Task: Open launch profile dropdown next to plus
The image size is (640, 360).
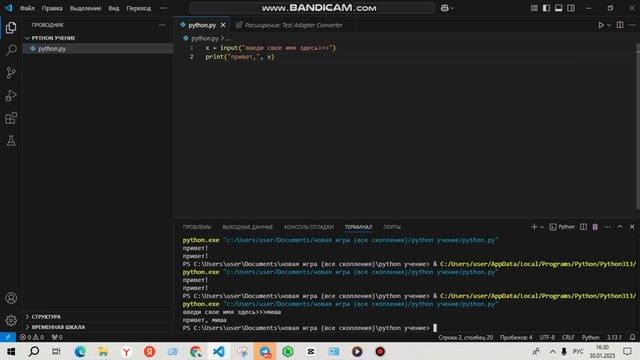Action: [542, 227]
